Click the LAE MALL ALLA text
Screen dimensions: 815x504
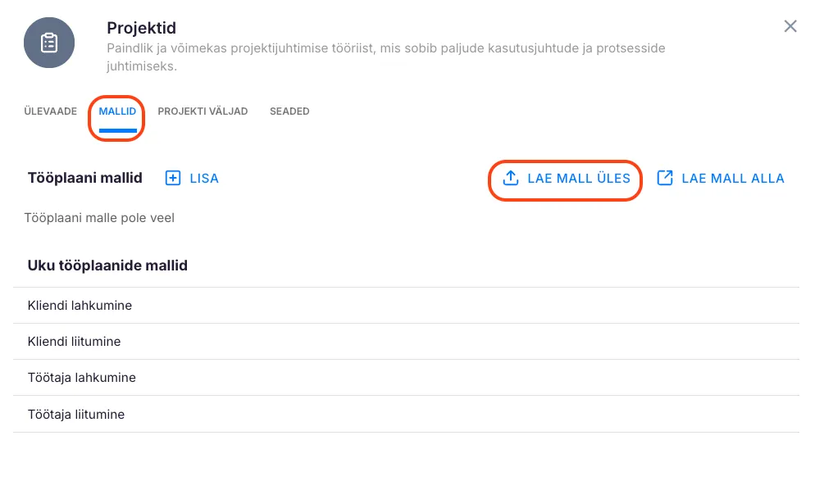click(x=733, y=179)
